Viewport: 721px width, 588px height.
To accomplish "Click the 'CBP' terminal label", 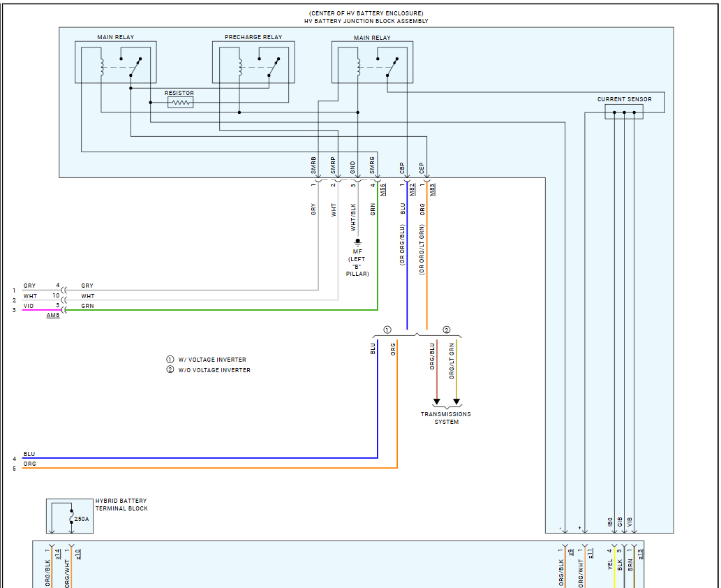I will coord(402,168).
